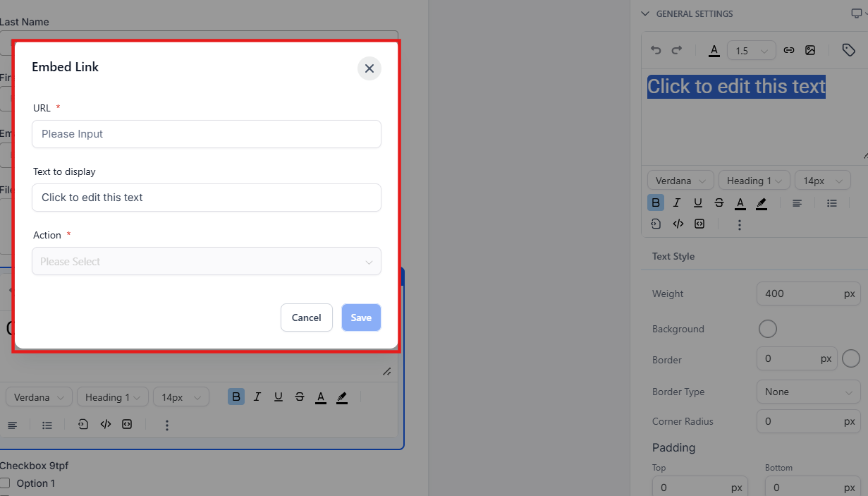Click the URL input field

[207, 134]
